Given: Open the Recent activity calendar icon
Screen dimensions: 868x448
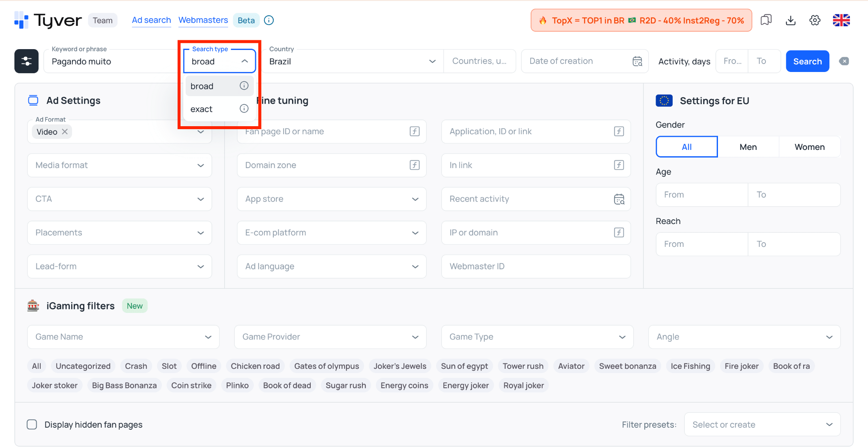Looking at the screenshot, I should click(619, 199).
